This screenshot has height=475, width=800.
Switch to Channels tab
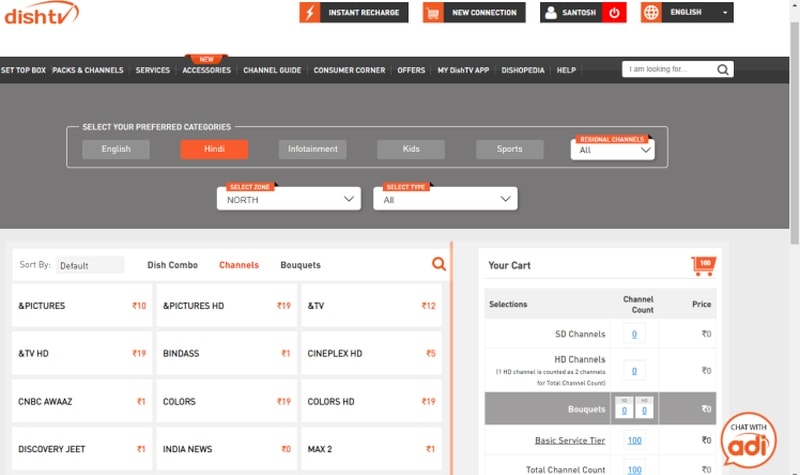[239, 265]
